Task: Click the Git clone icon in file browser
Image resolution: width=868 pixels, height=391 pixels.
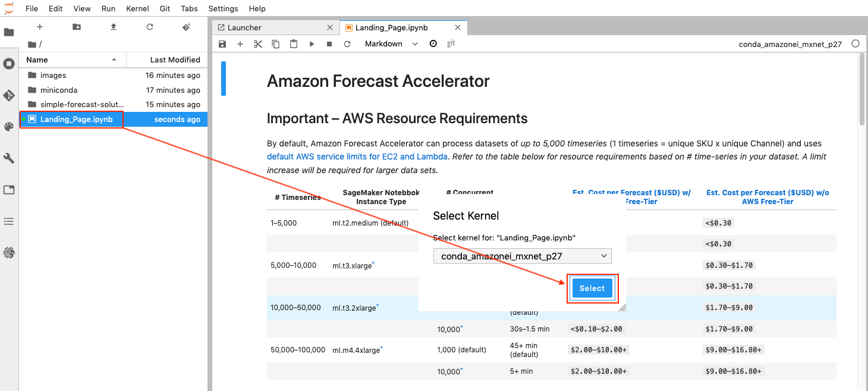Action: (187, 27)
